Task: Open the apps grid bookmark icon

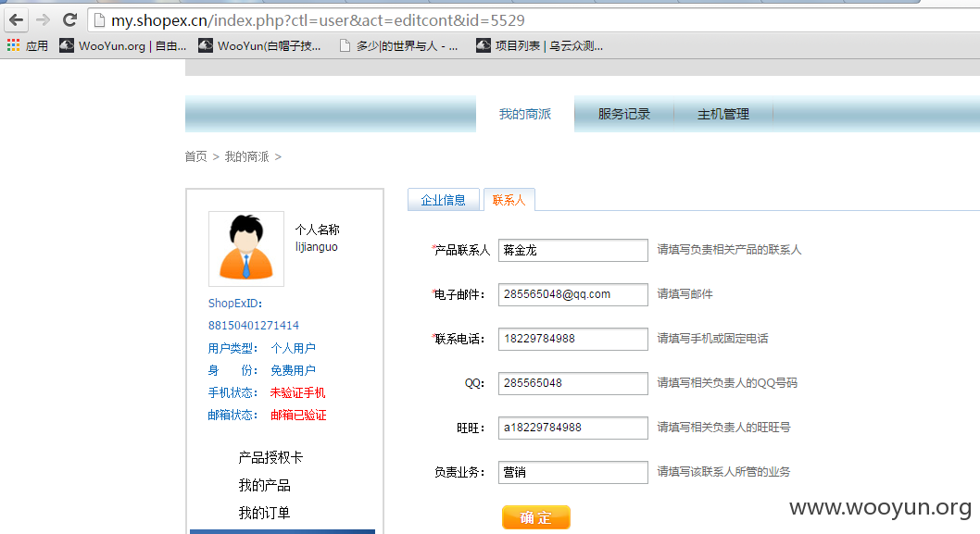Action: [x=13, y=45]
